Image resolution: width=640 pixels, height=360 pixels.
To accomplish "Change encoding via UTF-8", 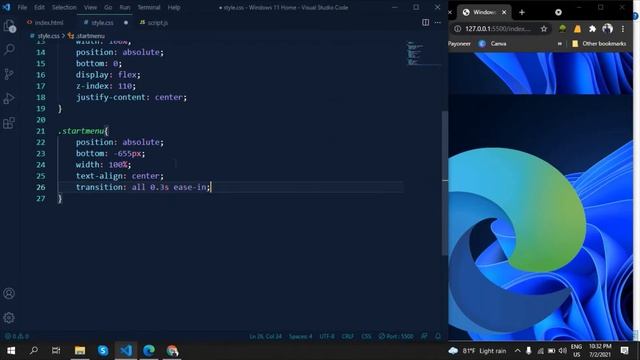I will point(327,336).
